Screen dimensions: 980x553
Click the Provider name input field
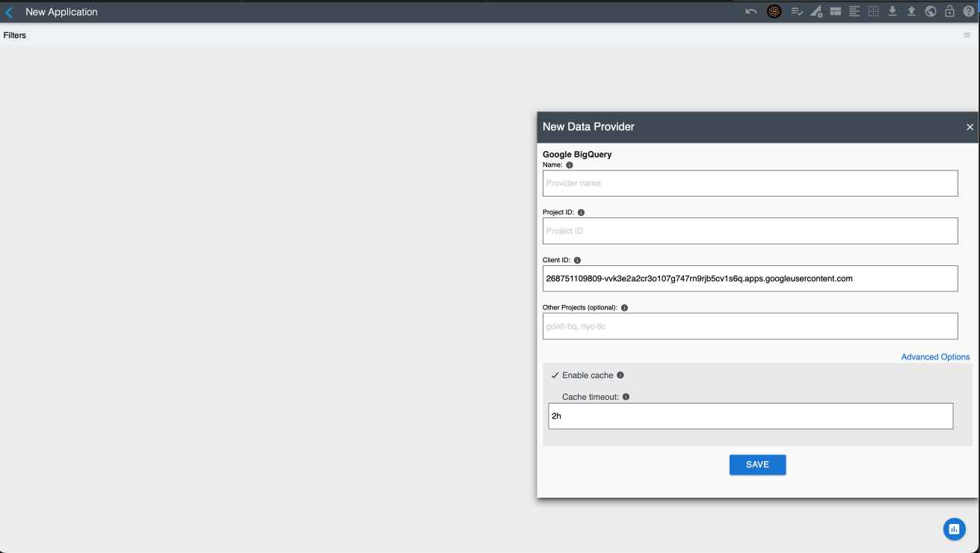[x=750, y=183]
